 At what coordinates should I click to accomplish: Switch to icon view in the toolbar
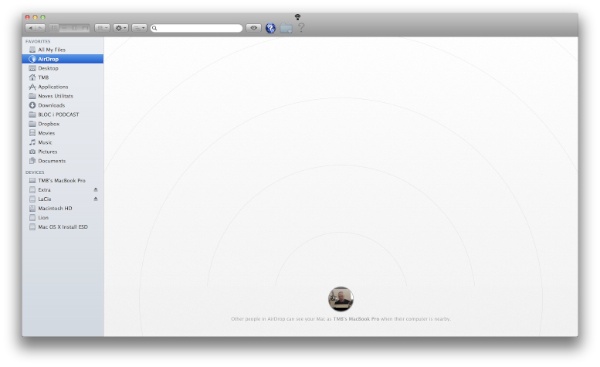tap(54, 28)
